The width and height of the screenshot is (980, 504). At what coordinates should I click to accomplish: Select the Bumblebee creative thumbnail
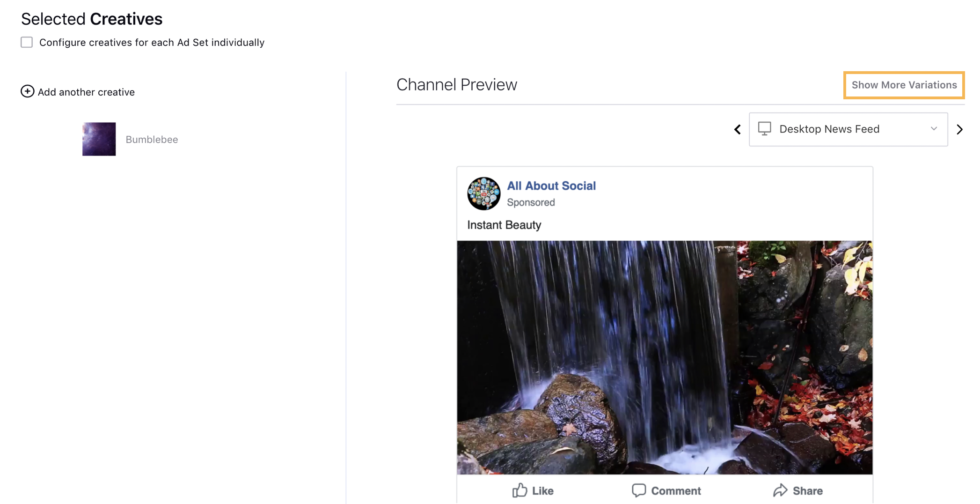coord(99,139)
